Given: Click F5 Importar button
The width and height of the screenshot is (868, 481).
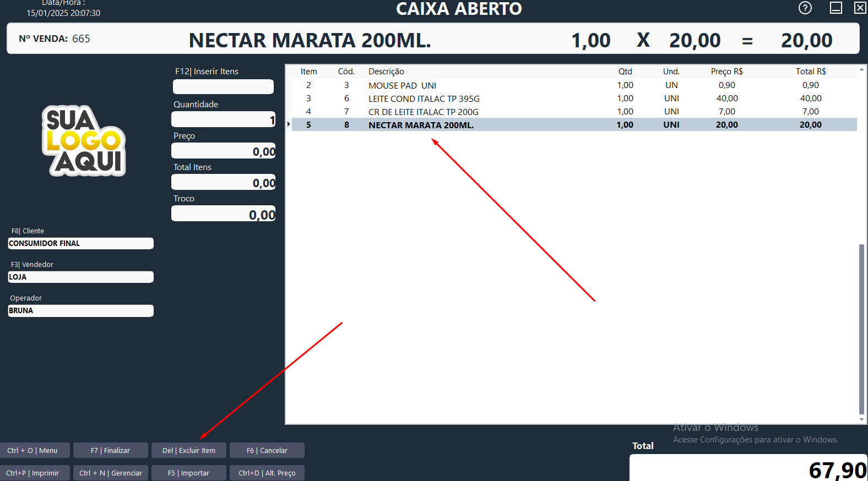Looking at the screenshot, I should pyautogui.click(x=189, y=473).
